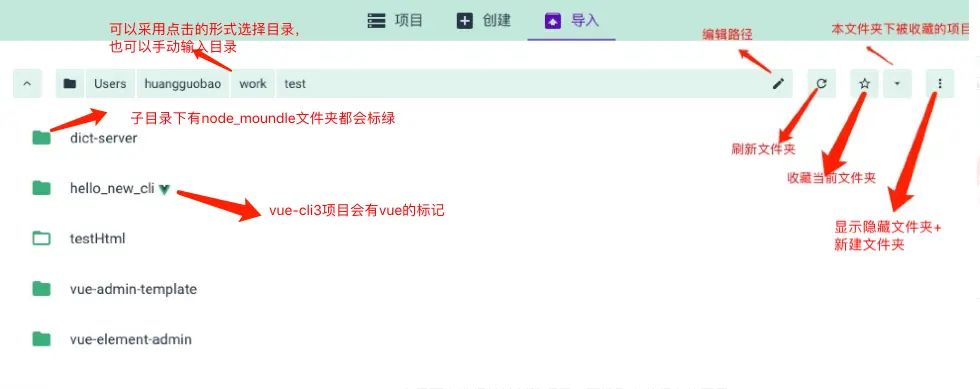Viewport: 980px width, 389px height.
Task: Click the import box icon beside 导入
Action: point(552,21)
